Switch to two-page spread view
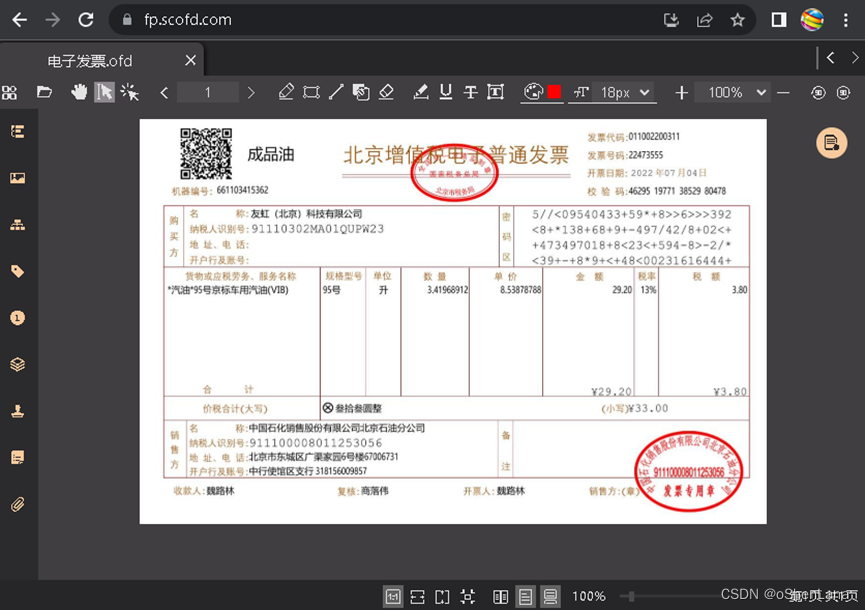Image resolution: width=865 pixels, height=610 pixels. (501, 595)
